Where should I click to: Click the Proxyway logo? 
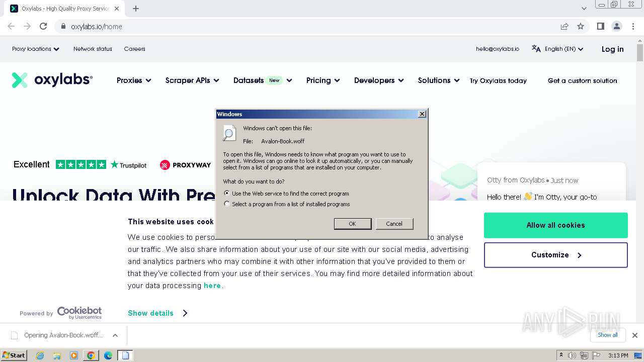pos(185,165)
